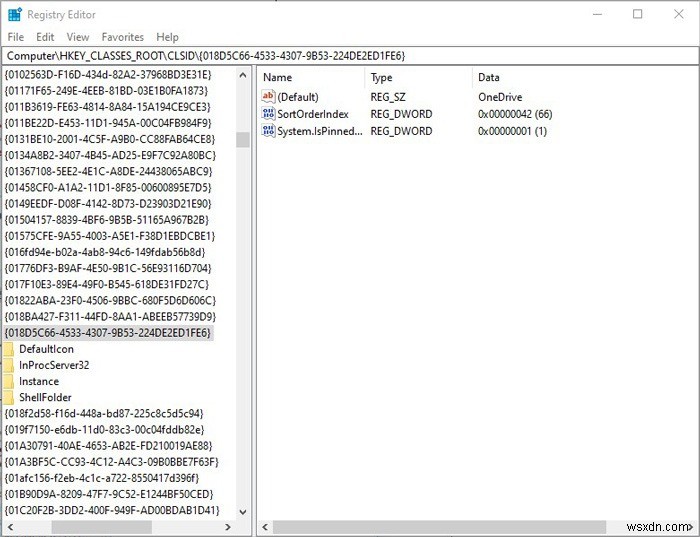Select key {016fd94e-b02a-4ab8-94c6-149fdab56b8d}

(x=105, y=252)
